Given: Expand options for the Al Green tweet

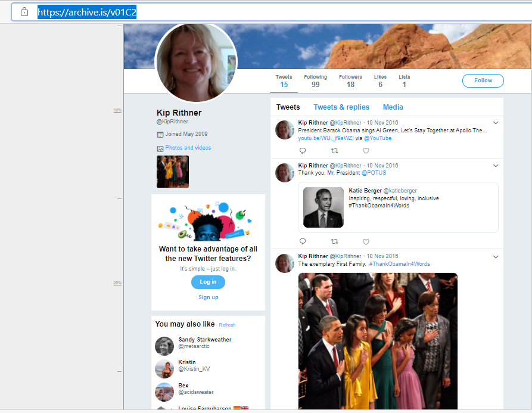Looking at the screenshot, I should (496, 123).
